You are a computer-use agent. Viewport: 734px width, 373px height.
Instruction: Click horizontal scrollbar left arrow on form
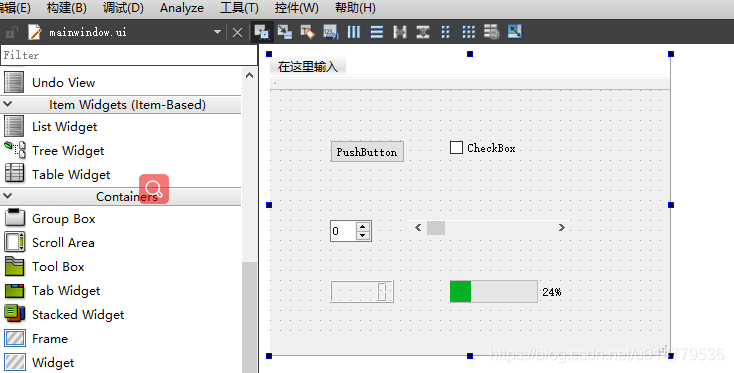[x=418, y=227]
